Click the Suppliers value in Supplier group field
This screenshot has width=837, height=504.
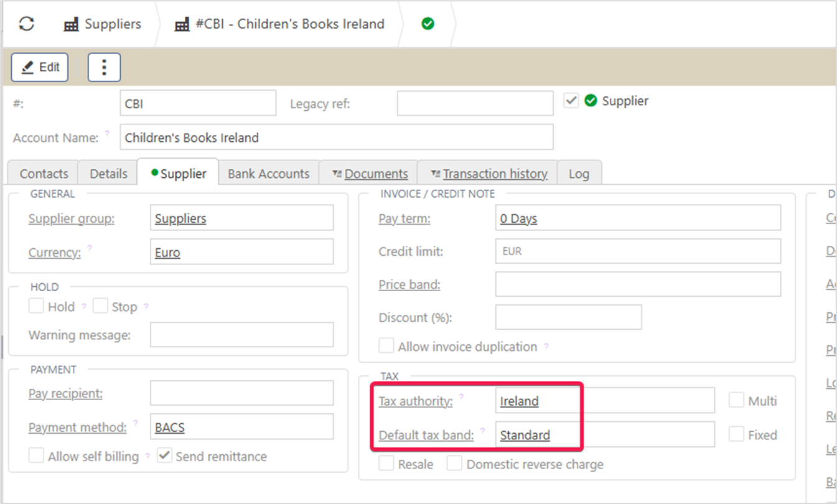coord(180,218)
